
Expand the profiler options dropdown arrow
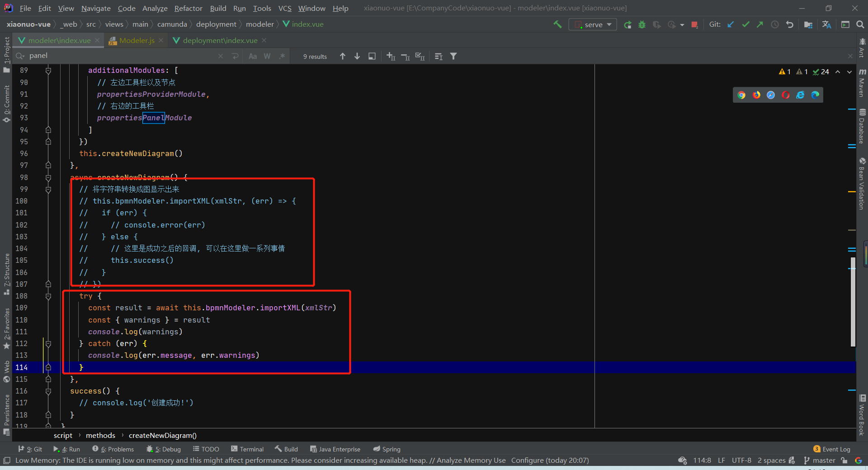682,24
